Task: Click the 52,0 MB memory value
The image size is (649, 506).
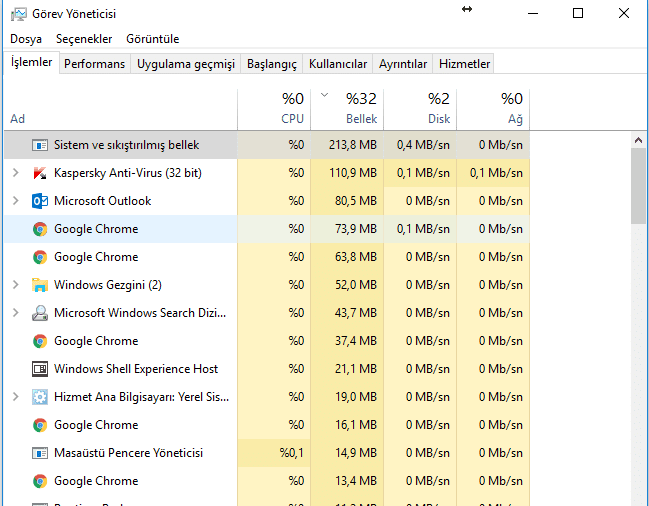Action: (356, 285)
